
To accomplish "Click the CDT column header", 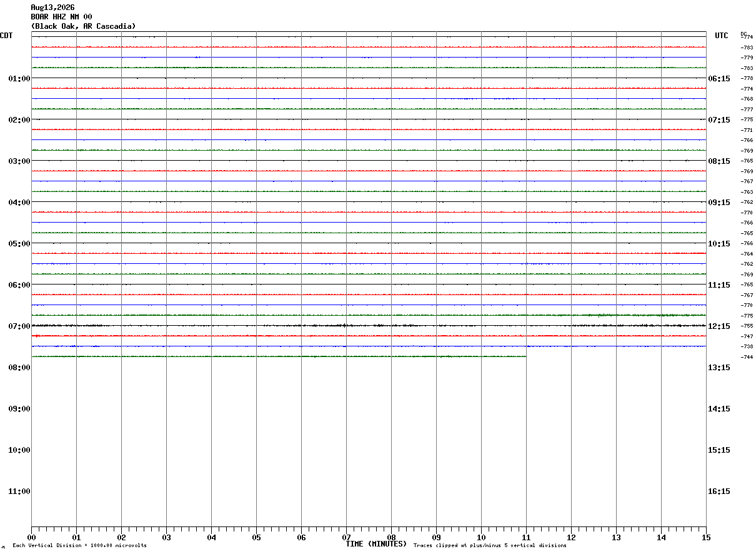I will coord(6,36).
